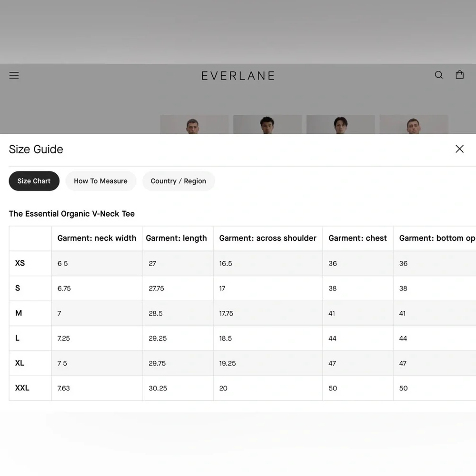Image resolution: width=476 pixels, height=476 pixels.
Task: Click the L row label
Action: (x=17, y=338)
